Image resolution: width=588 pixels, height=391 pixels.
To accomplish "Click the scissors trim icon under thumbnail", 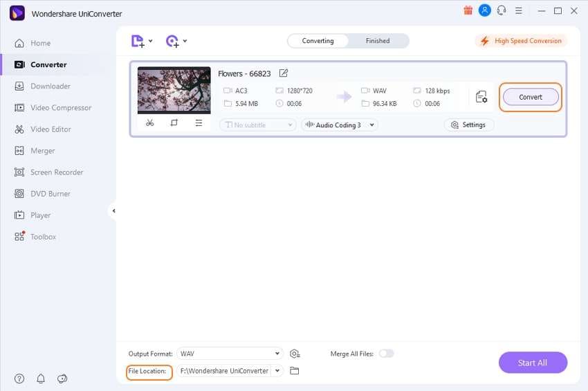I will click(150, 122).
